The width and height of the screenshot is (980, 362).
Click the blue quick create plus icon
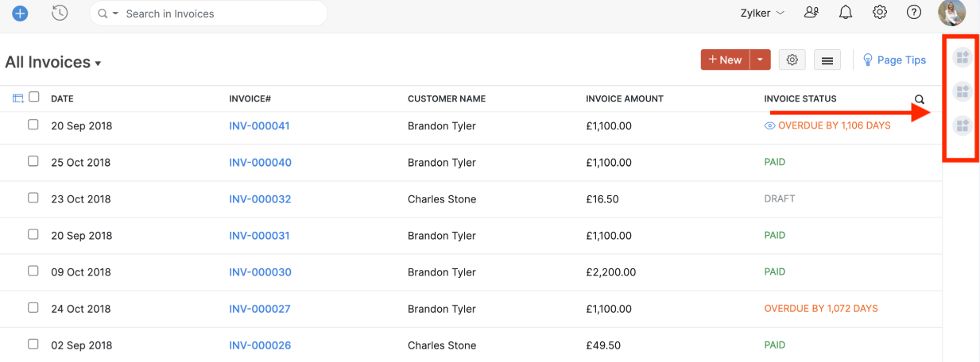[20, 13]
